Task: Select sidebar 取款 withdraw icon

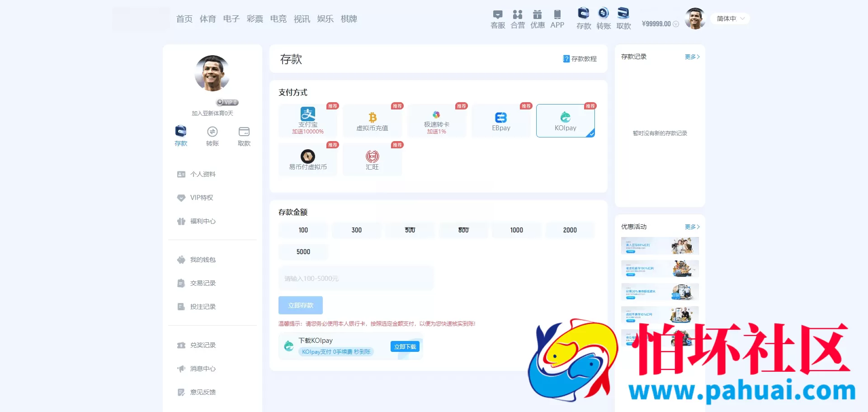Action: point(244,136)
